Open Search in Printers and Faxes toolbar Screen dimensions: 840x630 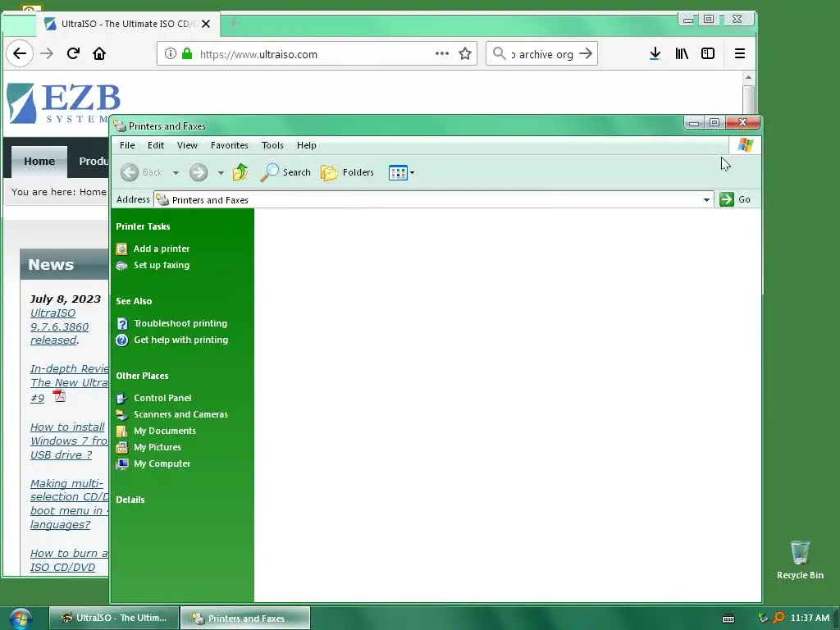[285, 172]
